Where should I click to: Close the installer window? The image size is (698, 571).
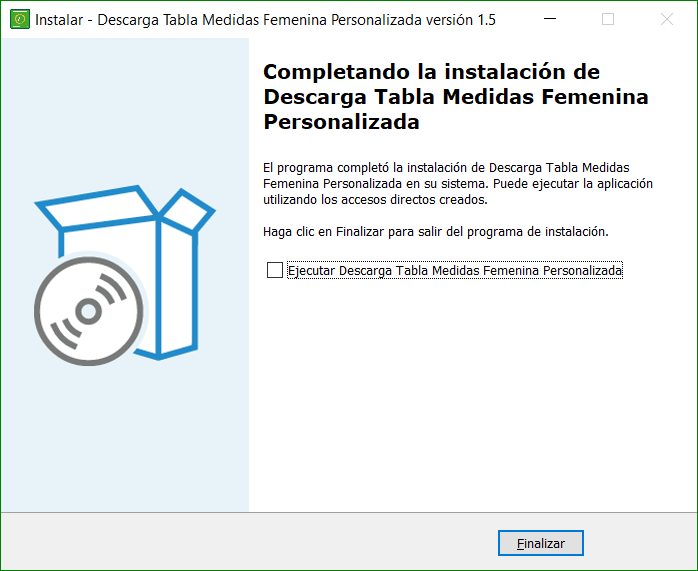tap(666, 19)
